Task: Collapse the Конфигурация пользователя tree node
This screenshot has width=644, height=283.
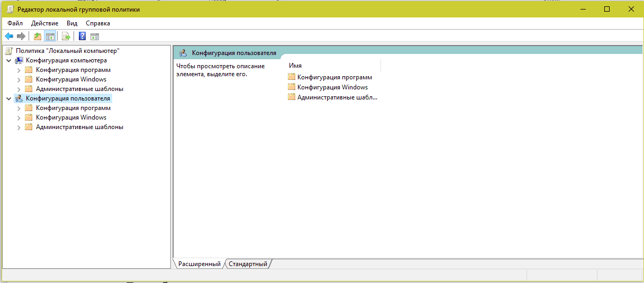Action: [8, 98]
